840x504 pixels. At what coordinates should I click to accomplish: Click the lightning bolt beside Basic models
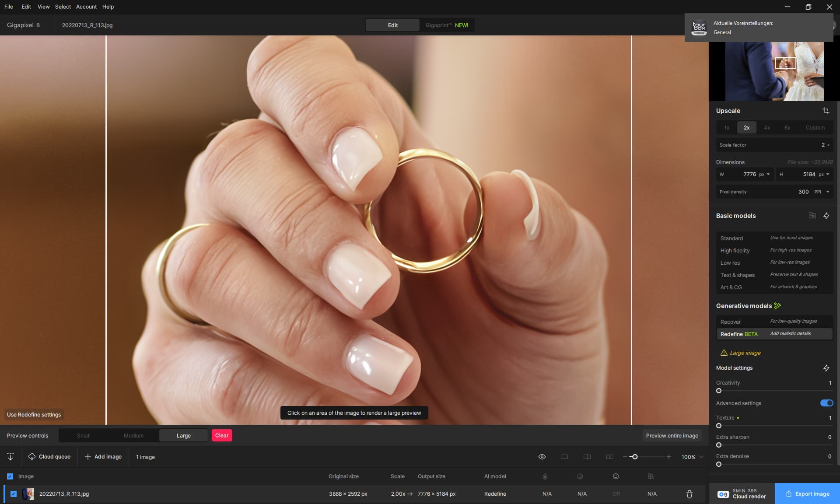[826, 216]
